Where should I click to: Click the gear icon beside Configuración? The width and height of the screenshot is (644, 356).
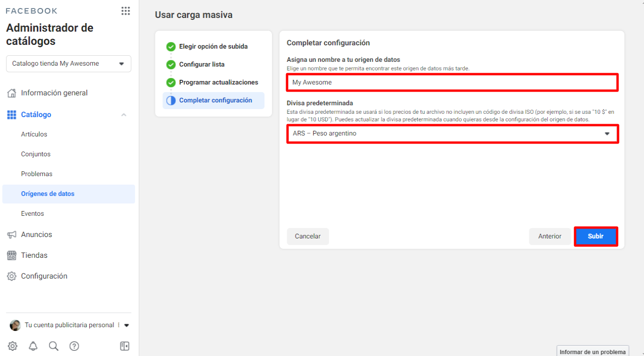coord(12,276)
